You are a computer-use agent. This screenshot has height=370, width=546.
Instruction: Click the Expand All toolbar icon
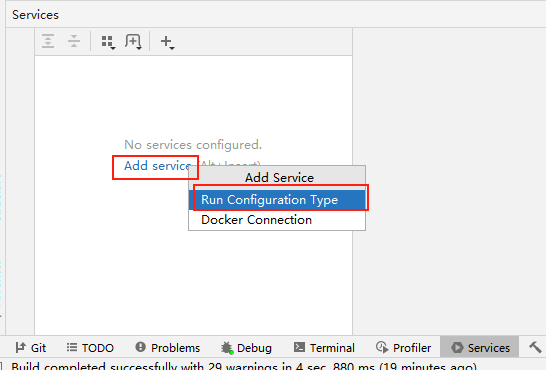pyautogui.click(x=48, y=41)
